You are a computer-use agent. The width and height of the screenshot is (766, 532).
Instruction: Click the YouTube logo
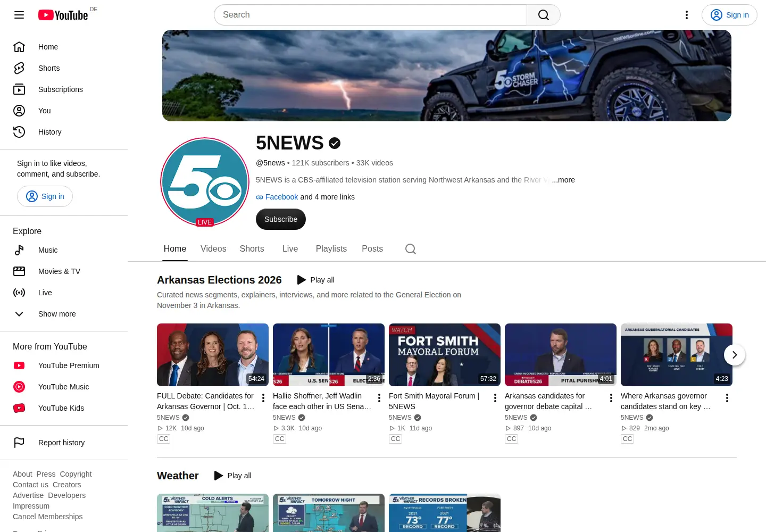coord(63,15)
